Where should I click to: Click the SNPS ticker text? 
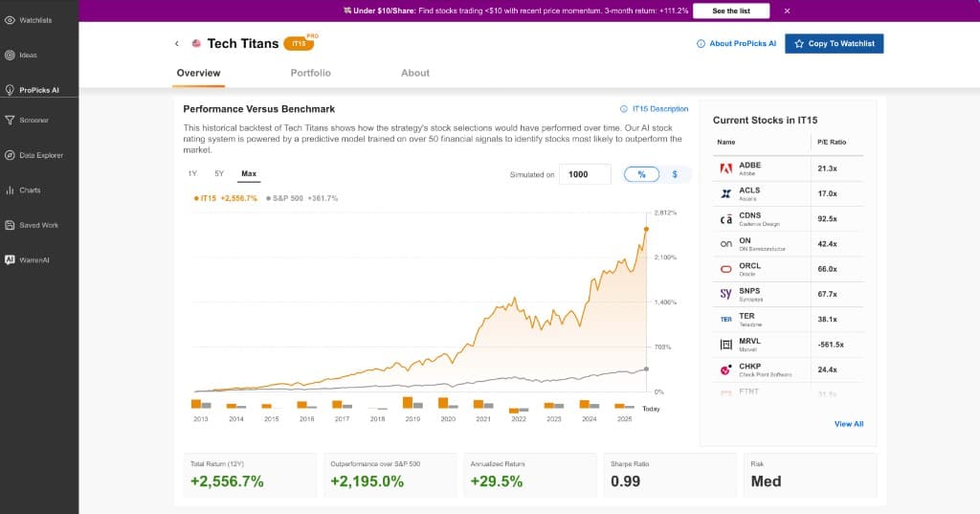click(749, 291)
